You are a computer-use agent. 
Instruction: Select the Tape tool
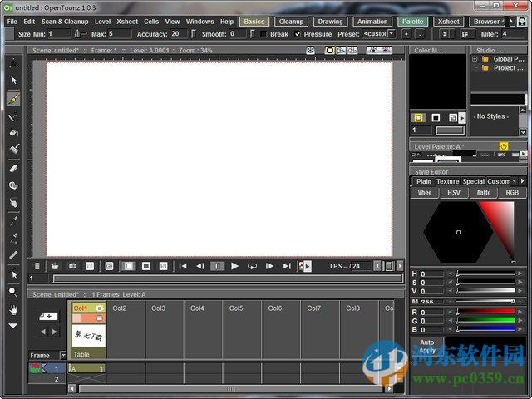[x=13, y=185]
